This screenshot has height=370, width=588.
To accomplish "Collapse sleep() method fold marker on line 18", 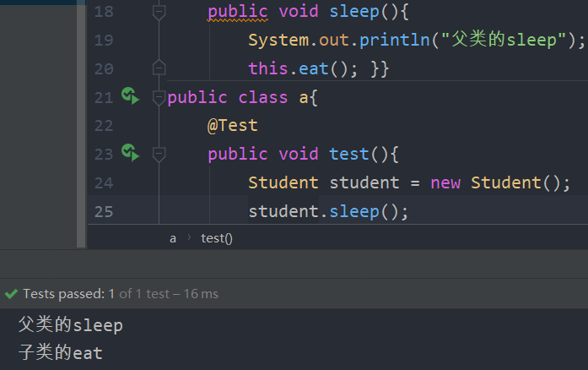I will tap(159, 13).
